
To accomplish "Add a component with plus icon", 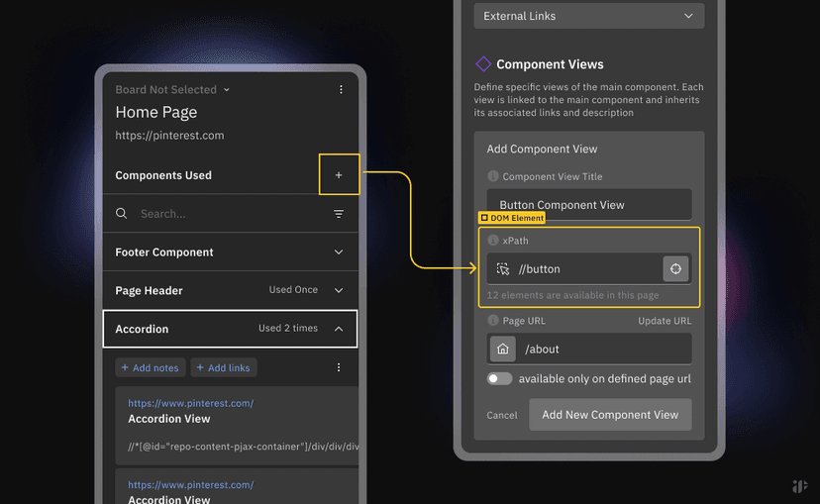I will 339,174.
